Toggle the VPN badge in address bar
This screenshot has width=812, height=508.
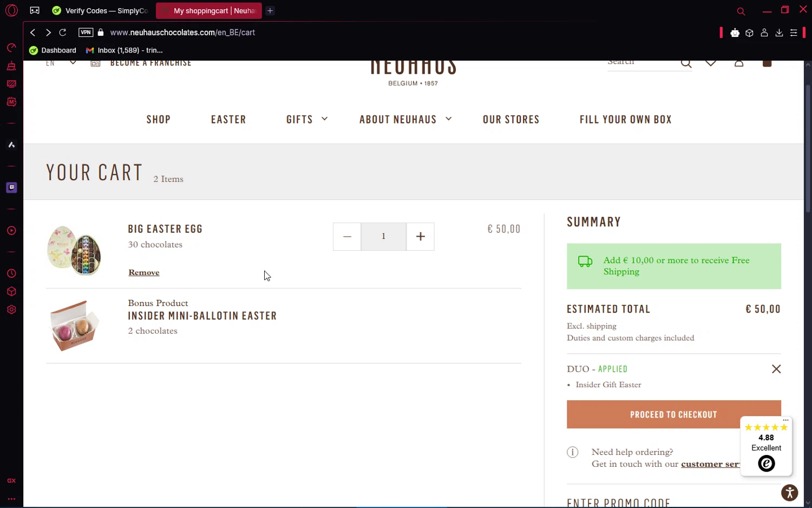[86, 32]
